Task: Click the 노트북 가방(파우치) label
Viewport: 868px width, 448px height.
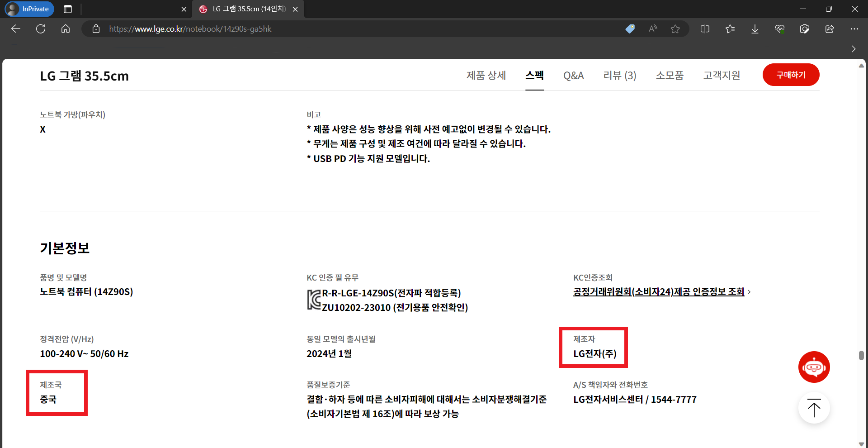Action: point(72,115)
